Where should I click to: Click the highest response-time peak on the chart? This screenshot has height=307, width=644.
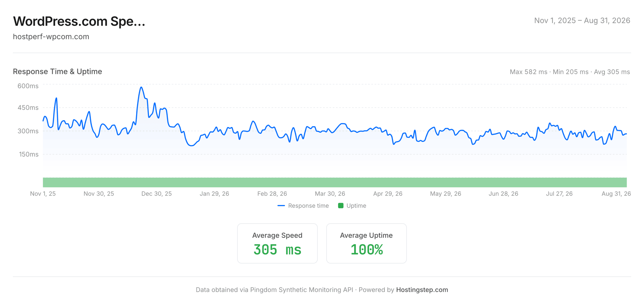[x=141, y=87]
